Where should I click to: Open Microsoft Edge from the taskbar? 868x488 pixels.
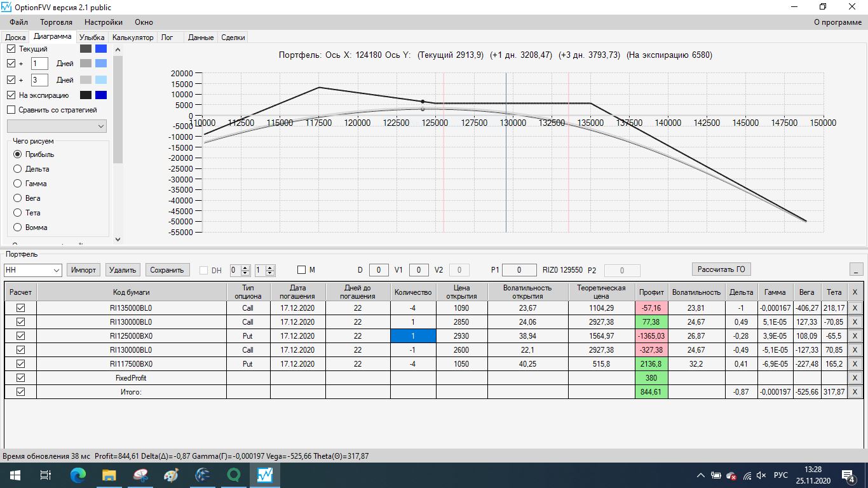[78, 475]
